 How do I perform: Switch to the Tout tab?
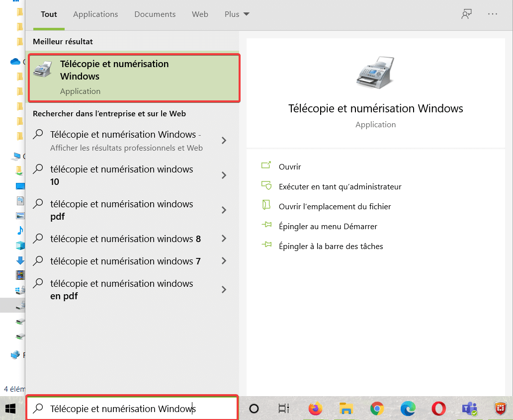(49, 14)
